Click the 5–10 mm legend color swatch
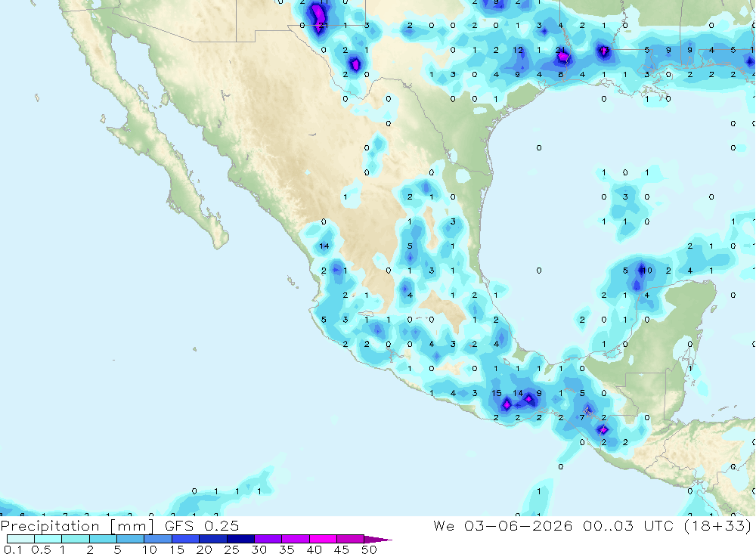756x554 pixels. 130,539
